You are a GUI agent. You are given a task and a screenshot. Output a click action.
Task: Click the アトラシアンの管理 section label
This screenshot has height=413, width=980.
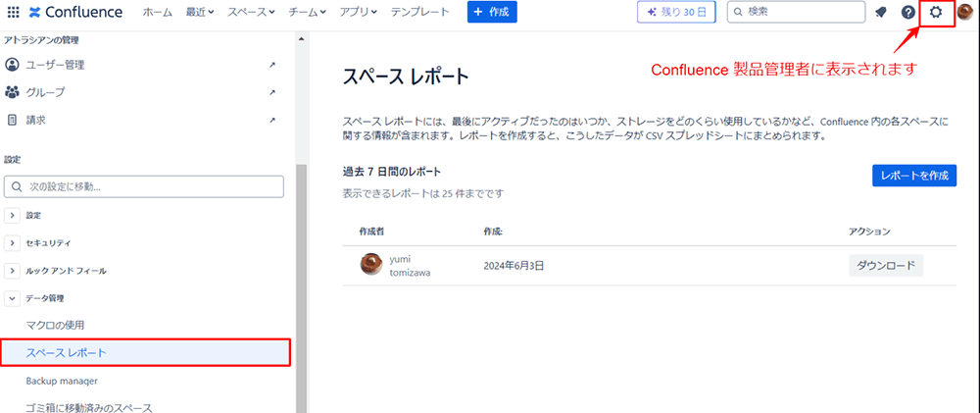click(41, 40)
